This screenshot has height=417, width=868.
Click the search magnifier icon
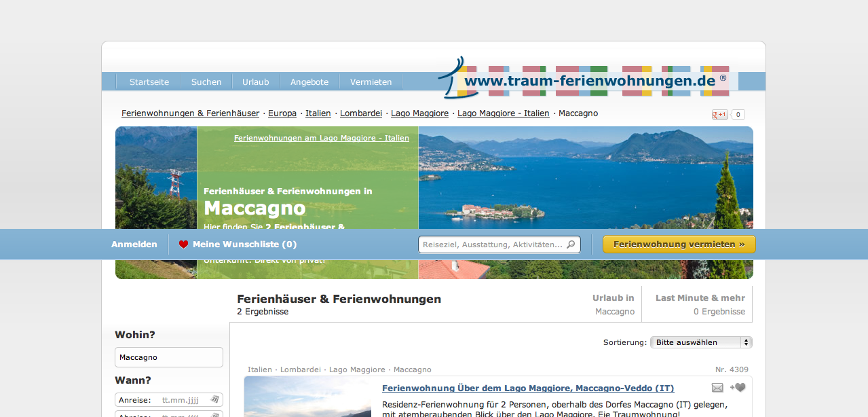coord(571,244)
